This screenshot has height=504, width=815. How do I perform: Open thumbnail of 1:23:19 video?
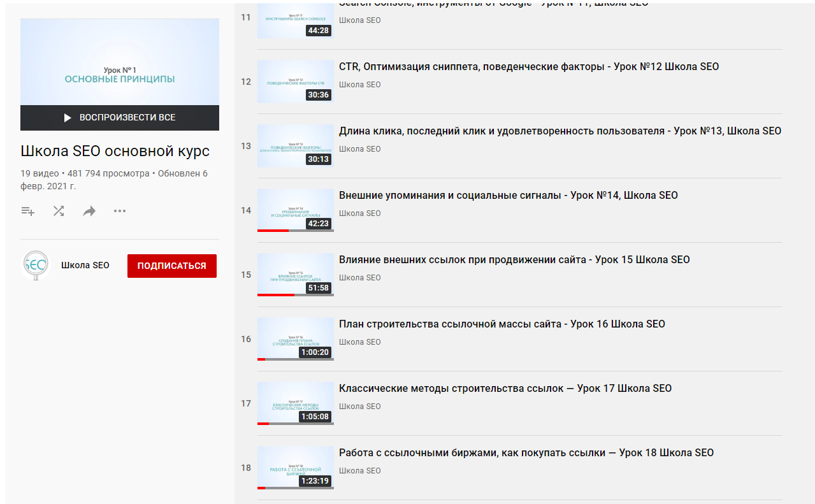pyautogui.click(x=296, y=468)
